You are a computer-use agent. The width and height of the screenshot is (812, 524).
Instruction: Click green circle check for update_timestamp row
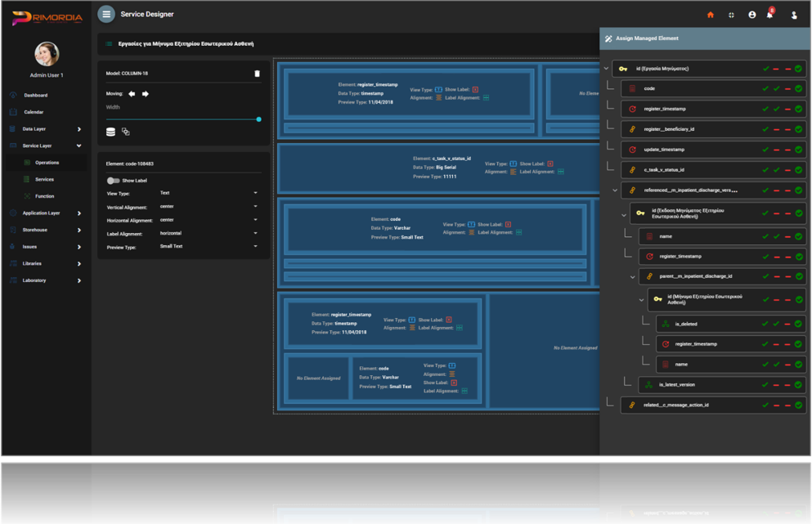click(x=798, y=150)
